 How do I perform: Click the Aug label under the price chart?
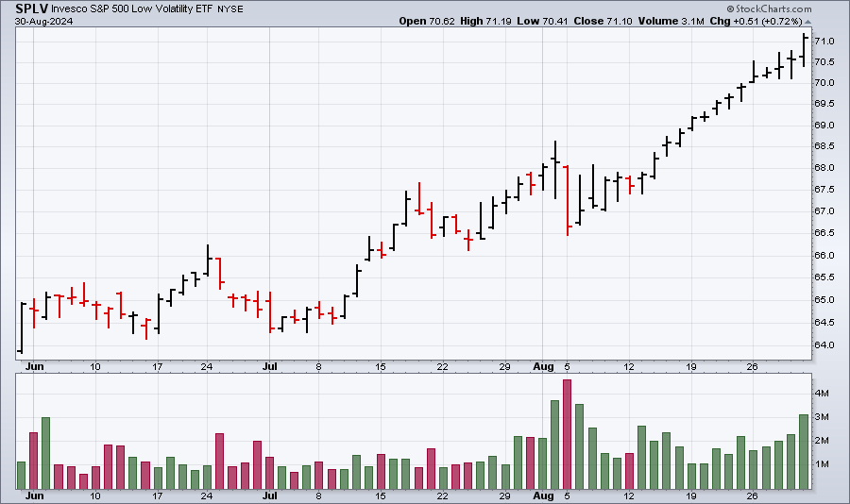click(543, 367)
